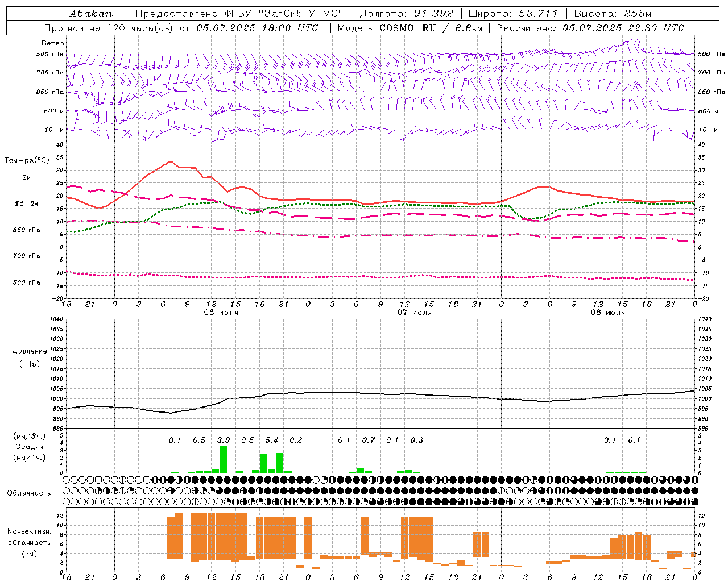Click the Осадки precipitation label
Screen dimensions: 728x582
[29, 447]
